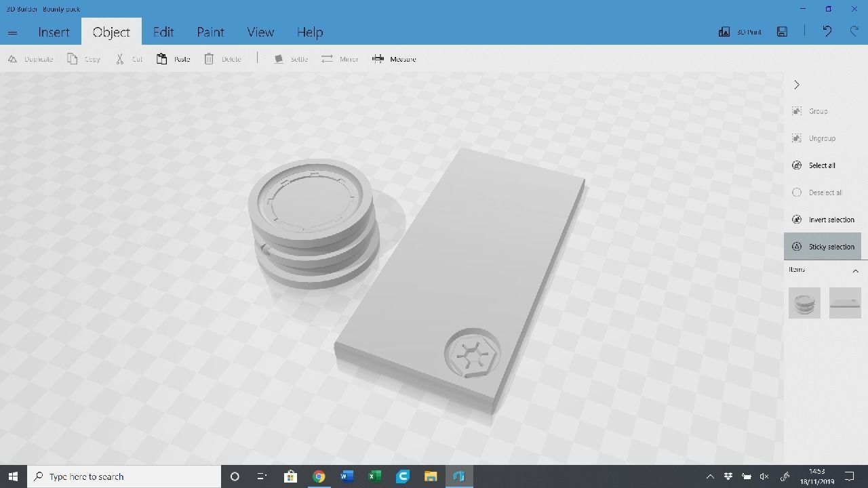Open the Windows Start menu
This screenshot has width=868, height=488.
click(x=13, y=476)
